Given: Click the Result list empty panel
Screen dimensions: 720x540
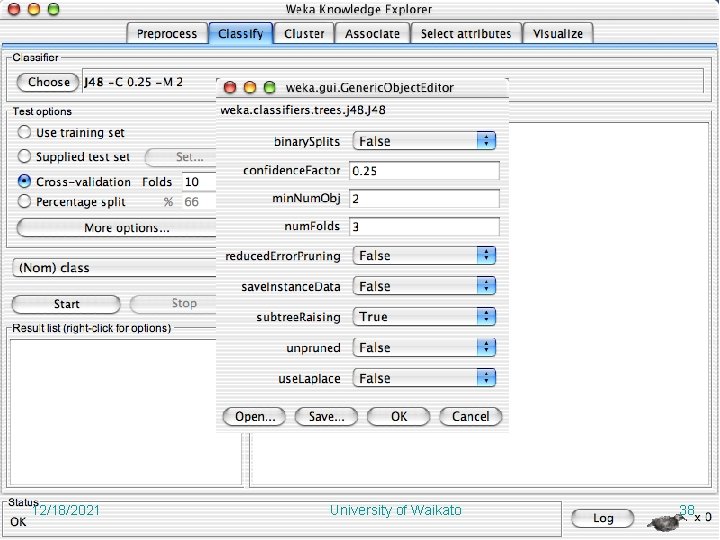Looking at the screenshot, I should [x=125, y=412].
